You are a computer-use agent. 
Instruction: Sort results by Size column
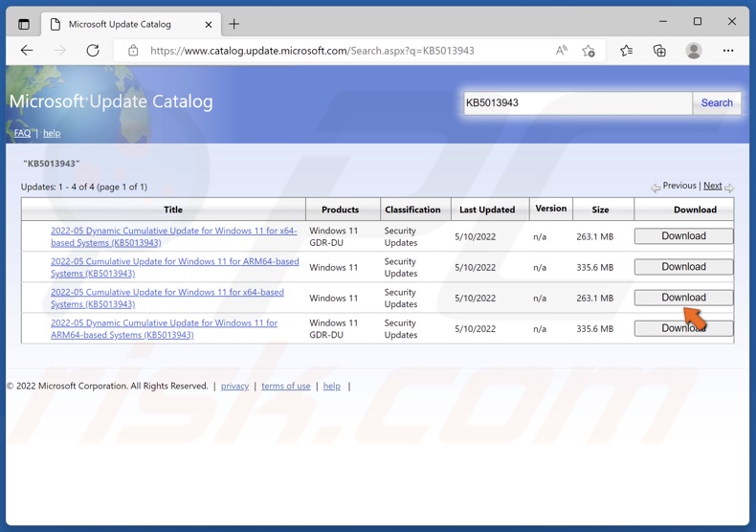tap(603, 210)
